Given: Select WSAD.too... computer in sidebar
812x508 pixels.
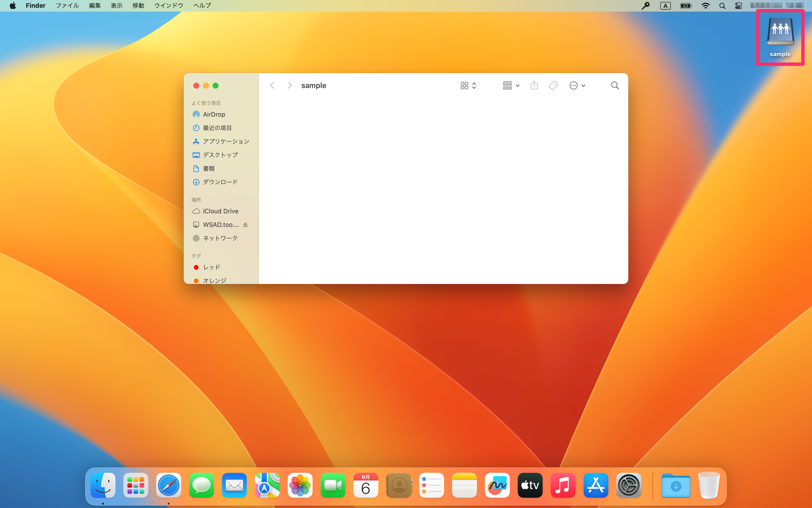Looking at the screenshot, I should tap(216, 225).
